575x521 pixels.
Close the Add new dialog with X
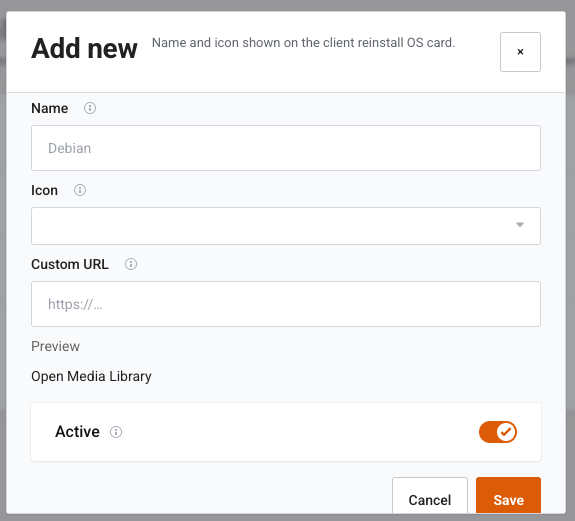coord(520,52)
